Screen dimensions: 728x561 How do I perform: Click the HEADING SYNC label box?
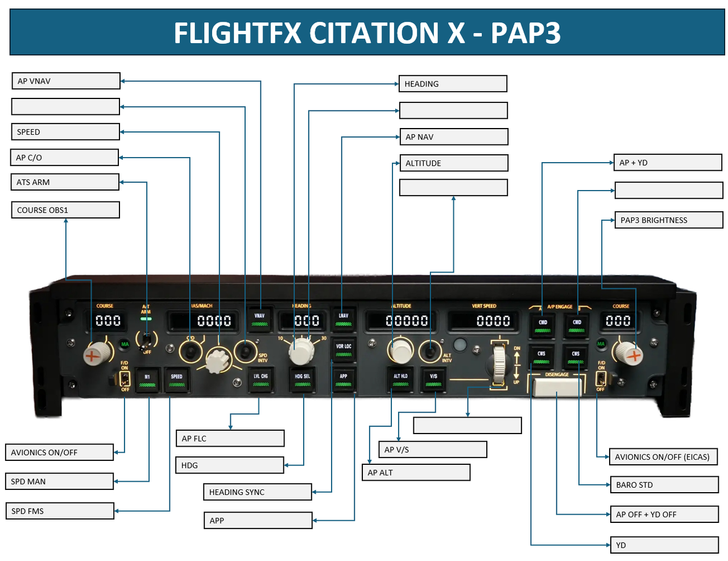point(258,492)
